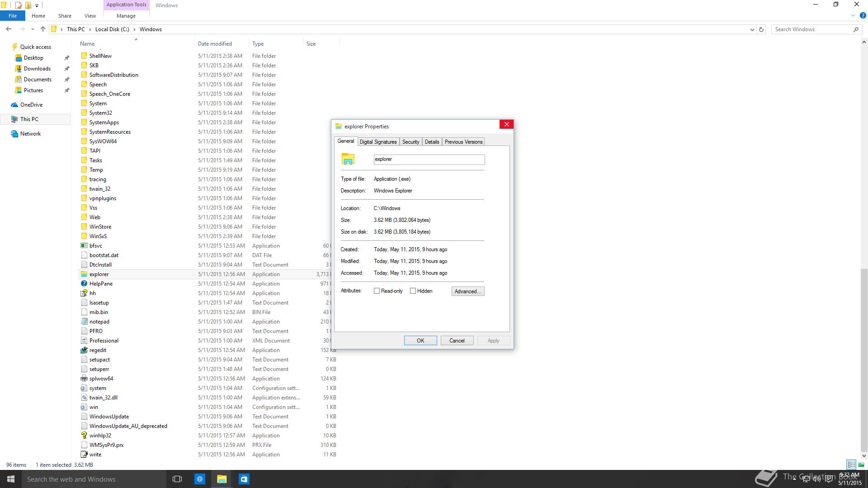Expand chevron after This PC breadcrumb
This screenshot has width=868, height=488.
[90, 29]
